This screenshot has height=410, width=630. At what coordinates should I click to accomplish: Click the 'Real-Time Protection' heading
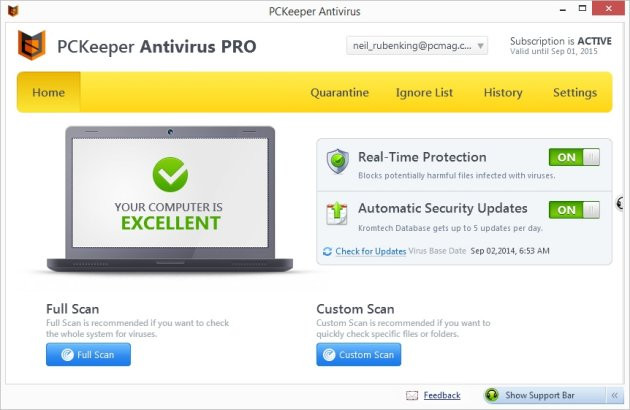[x=422, y=157]
